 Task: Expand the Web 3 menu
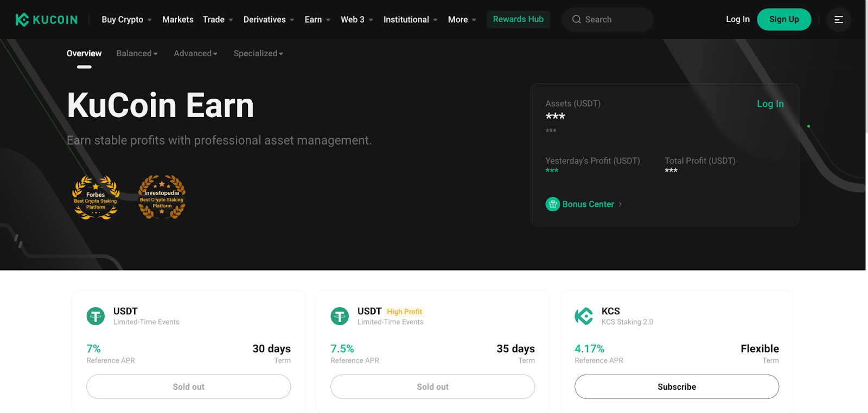pyautogui.click(x=356, y=20)
